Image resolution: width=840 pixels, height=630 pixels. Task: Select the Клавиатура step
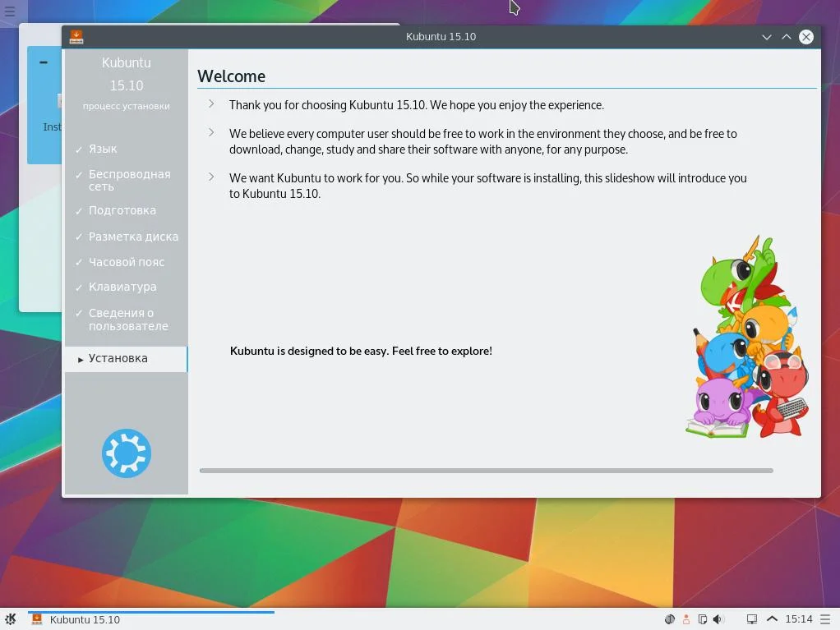(122, 287)
